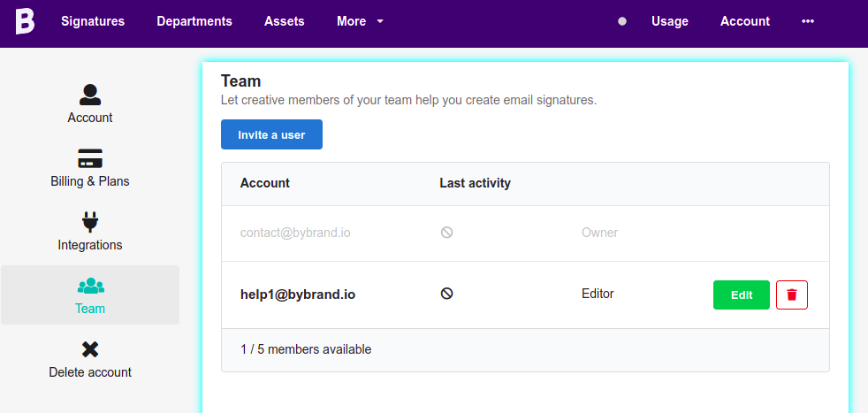Select the Team people icon

[90, 286]
